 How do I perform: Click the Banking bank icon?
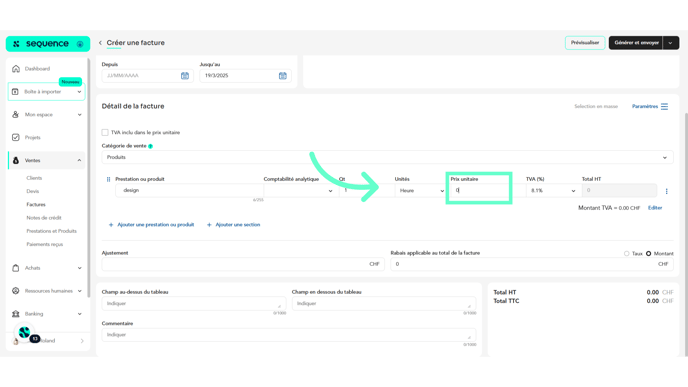click(x=16, y=314)
